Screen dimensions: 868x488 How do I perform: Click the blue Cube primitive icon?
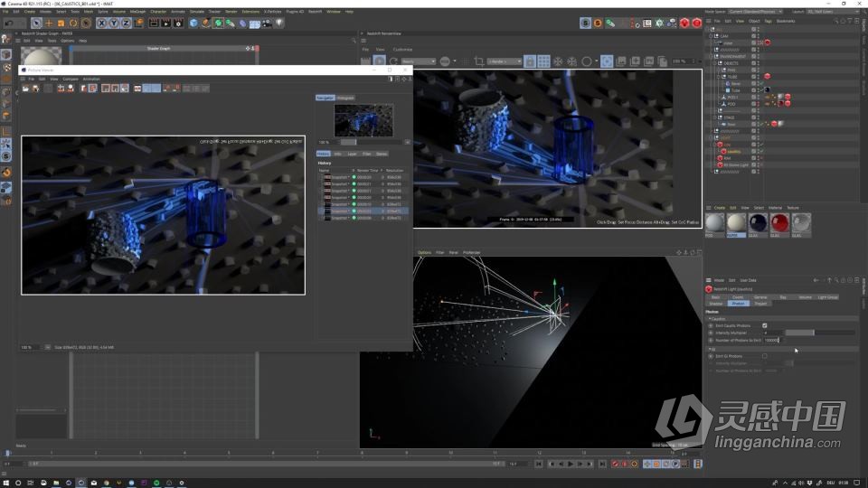[x=193, y=23]
